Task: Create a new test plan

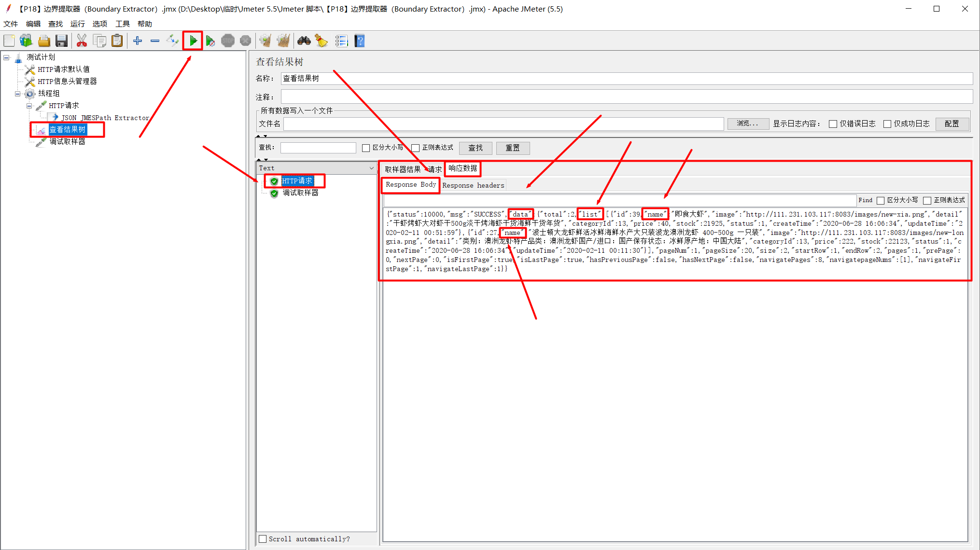Action: coord(9,41)
